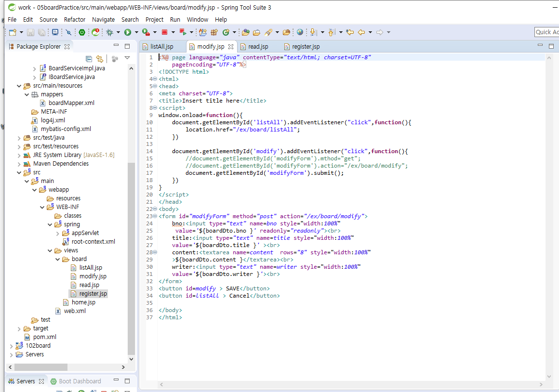Click the Spring relaunch icon with red badge
The width and height of the screenshot is (559, 392).
(x=95, y=32)
